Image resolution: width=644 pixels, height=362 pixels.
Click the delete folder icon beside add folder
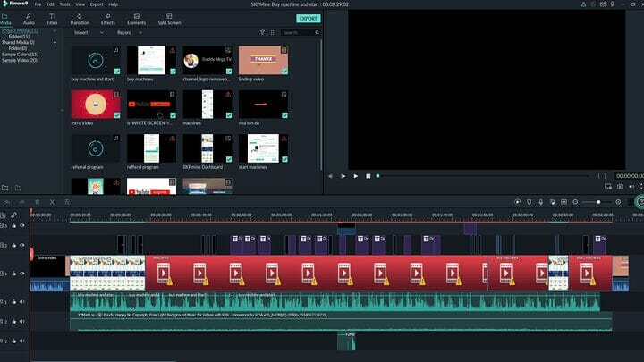pyautogui.click(x=18, y=188)
